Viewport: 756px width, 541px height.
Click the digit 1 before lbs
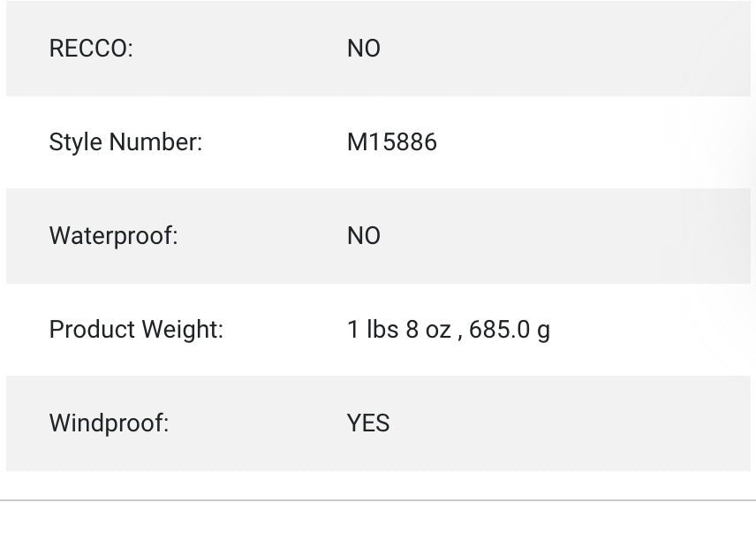pyautogui.click(x=352, y=330)
